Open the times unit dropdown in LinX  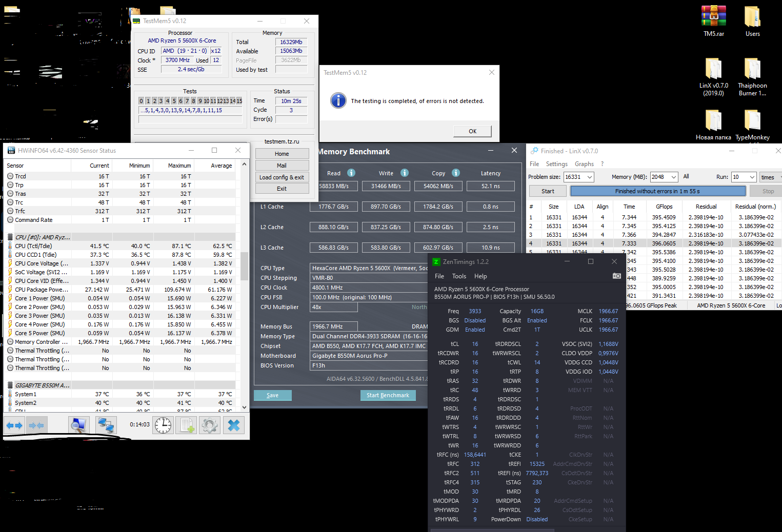771,177
